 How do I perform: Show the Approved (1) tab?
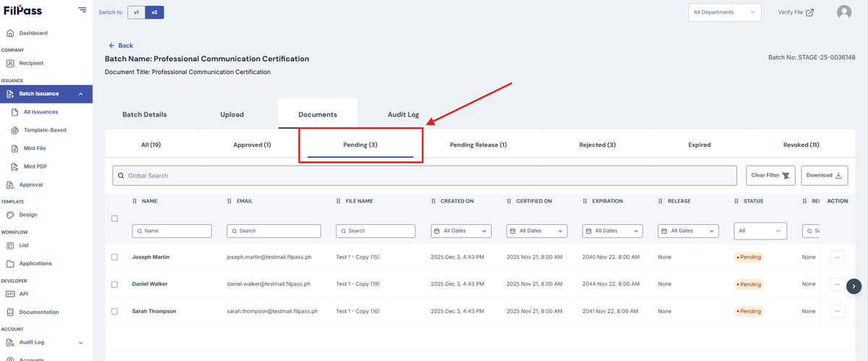(x=252, y=145)
